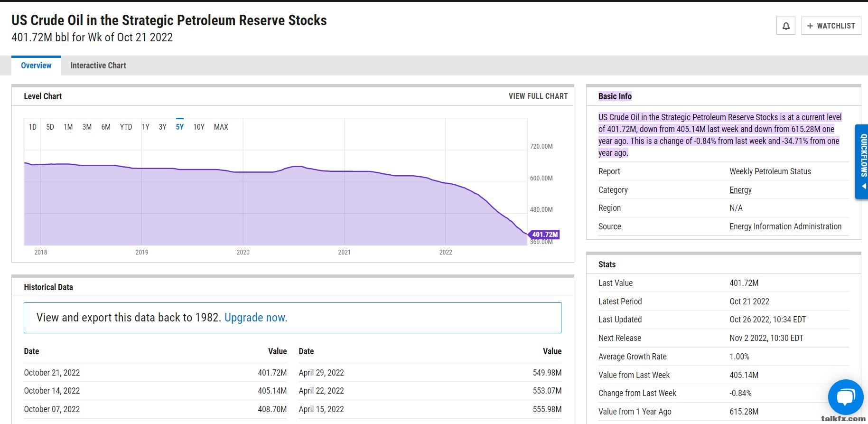This screenshot has width=868, height=424.
Task: Click the Change from Last Week -0.84% value
Action: tap(740, 393)
